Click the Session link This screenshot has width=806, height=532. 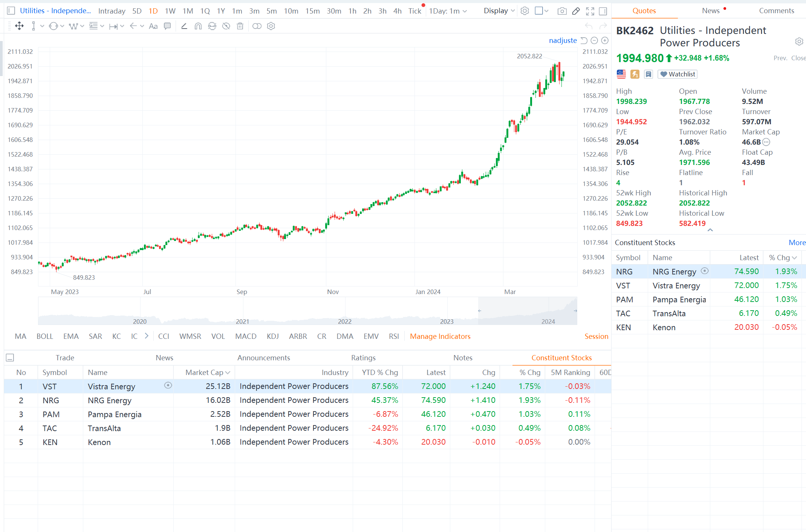596,336
